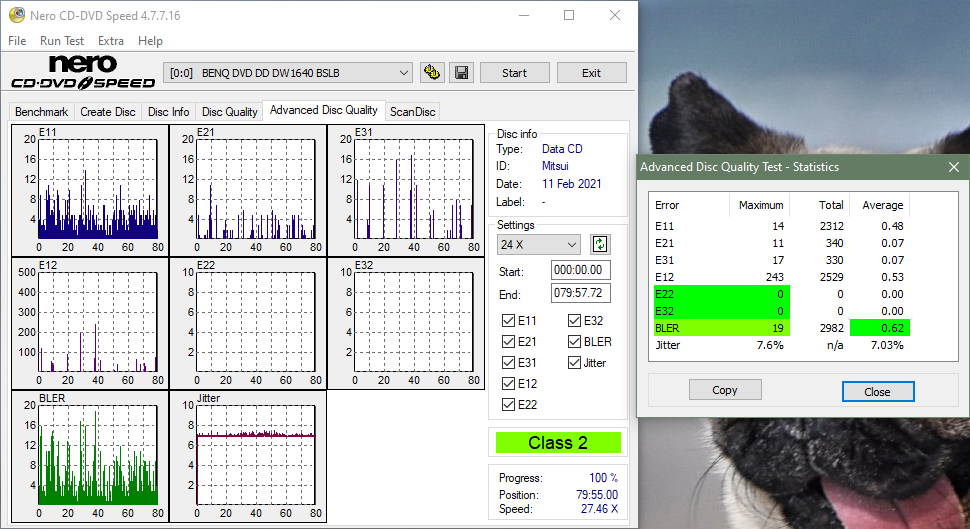Select the Advanced Disc Quality tab

pyautogui.click(x=324, y=110)
